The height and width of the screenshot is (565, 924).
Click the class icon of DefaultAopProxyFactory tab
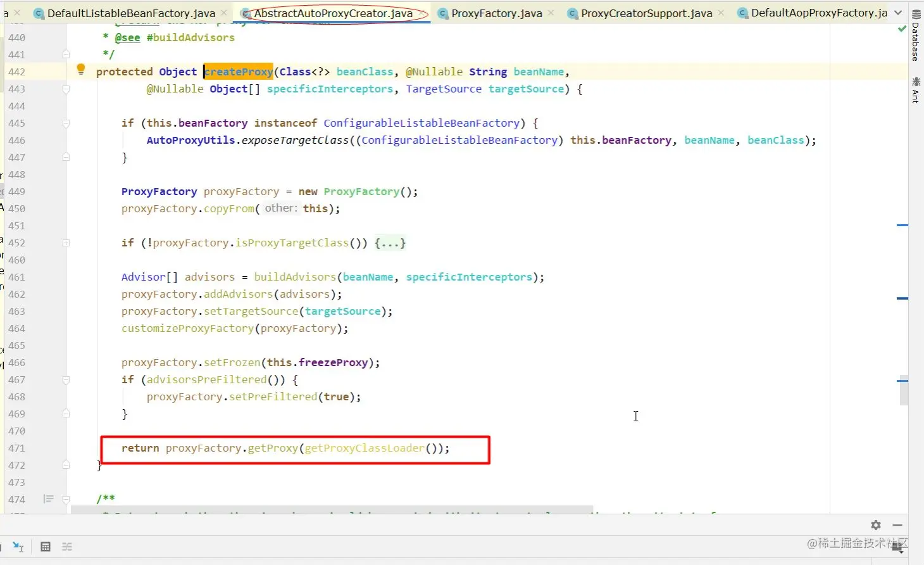tap(743, 13)
